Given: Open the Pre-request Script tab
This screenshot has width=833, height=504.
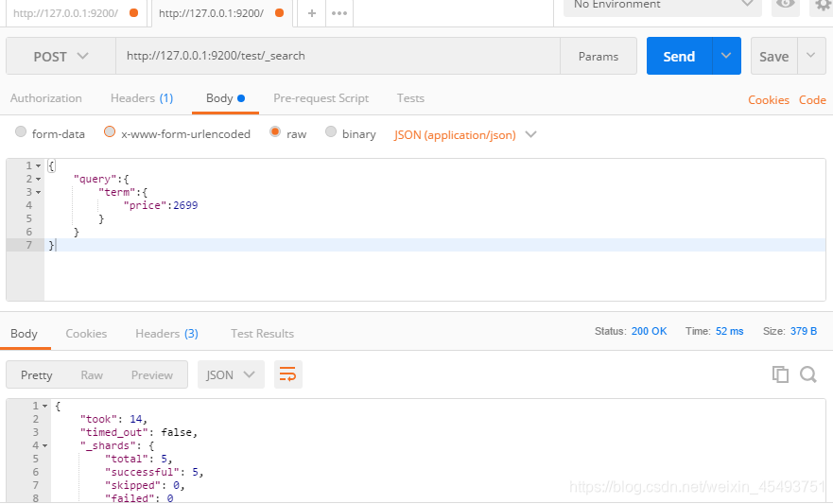Looking at the screenshot, I should 321,98.
